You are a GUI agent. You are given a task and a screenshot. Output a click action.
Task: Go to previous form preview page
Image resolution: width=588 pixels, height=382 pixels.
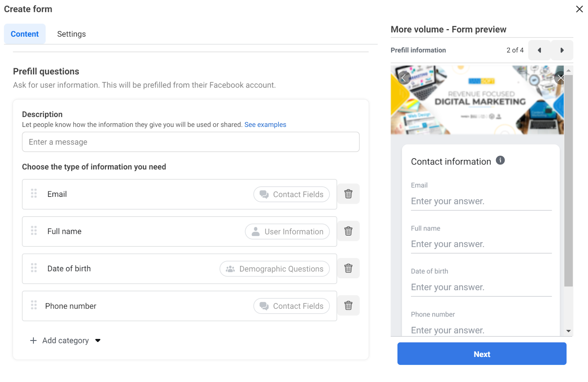[x=539, y=50]
